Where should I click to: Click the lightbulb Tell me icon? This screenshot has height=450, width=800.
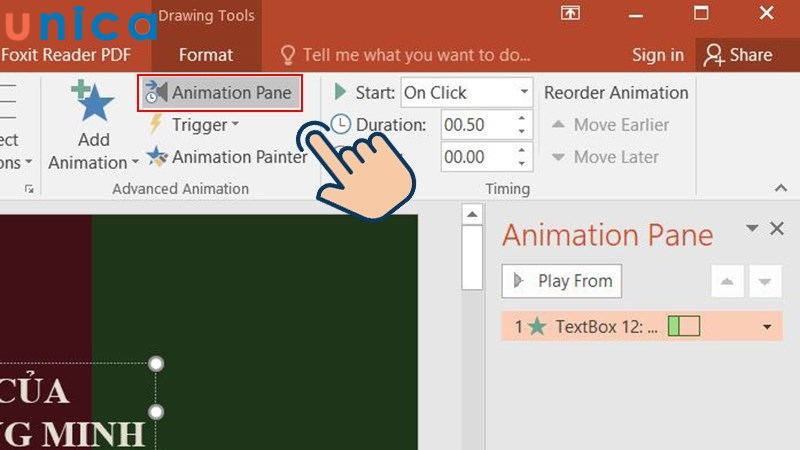pos(288,55)
